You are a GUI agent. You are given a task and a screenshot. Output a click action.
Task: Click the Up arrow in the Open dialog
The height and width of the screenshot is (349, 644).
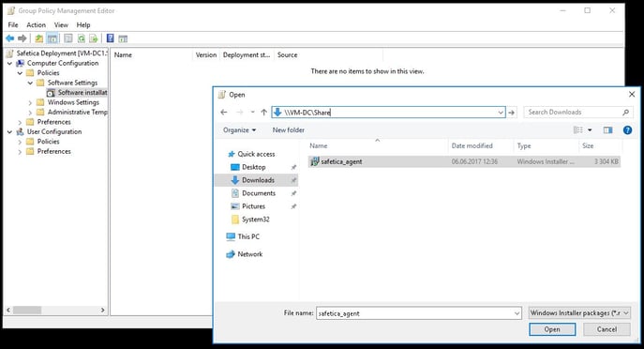[x=264, y=113]
